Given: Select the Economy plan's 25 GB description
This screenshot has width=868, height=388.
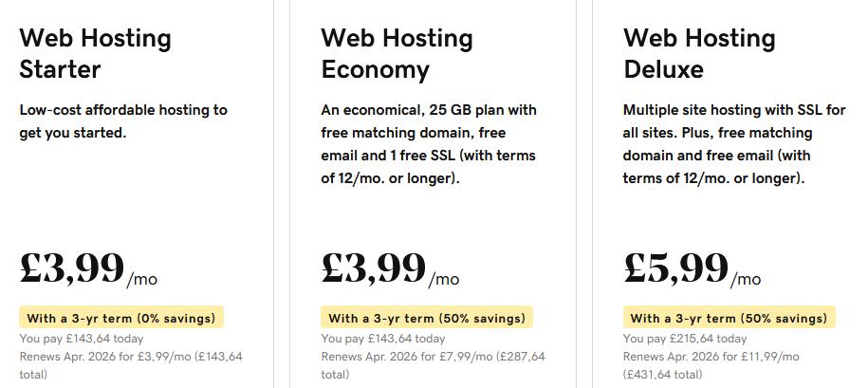Looking at the screenshot, I should pos(429,144).
